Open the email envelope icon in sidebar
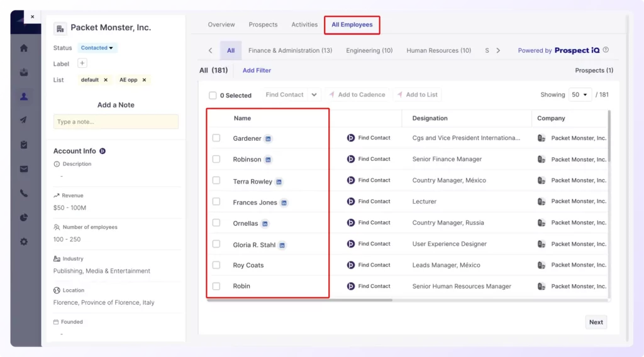This screenshot has width=644, height=357. (24, 169)
